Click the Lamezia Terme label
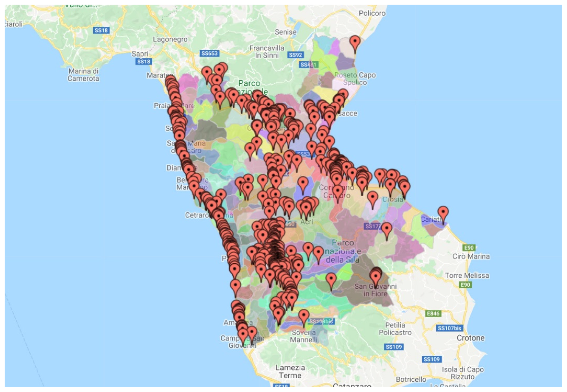Image resolution: width=567 pixels, height=392 pixels. click(x=290, y=372)
